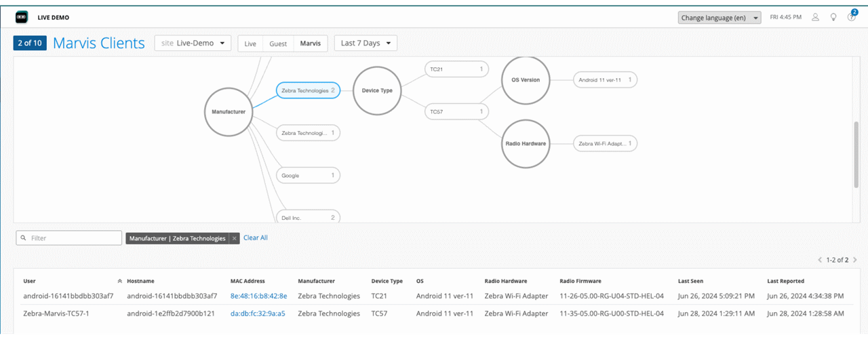
Task: Click the FRI 4:45 PM clock text
Action: click(x=786, y=18)
